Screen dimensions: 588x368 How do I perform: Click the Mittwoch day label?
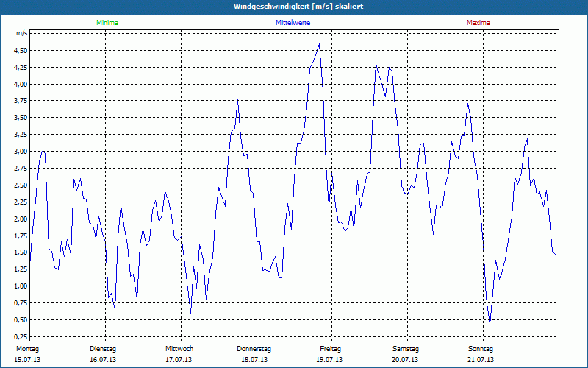[179, 349]
